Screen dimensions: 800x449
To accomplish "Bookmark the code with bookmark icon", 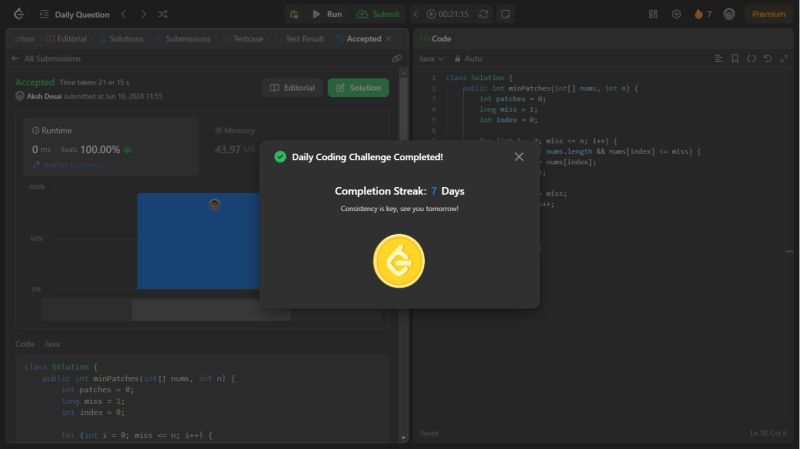I will (735, 59).
